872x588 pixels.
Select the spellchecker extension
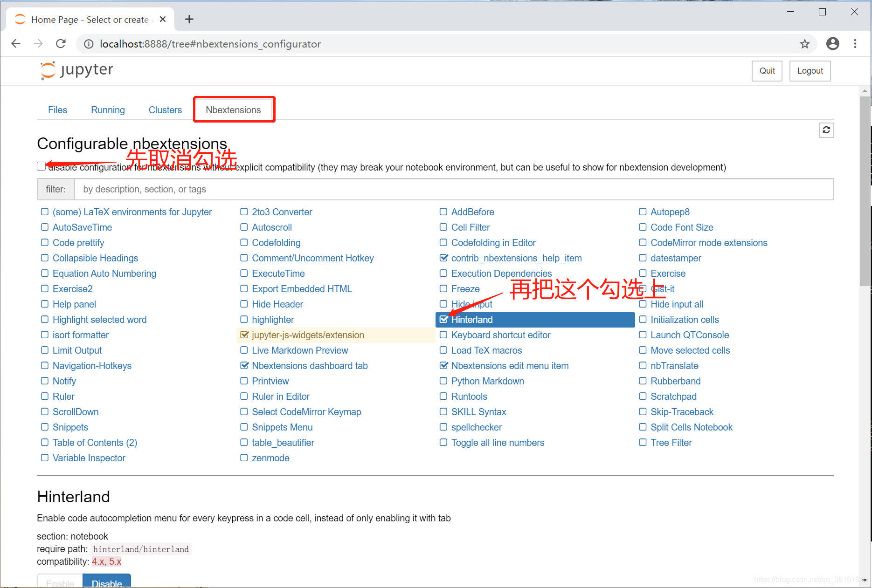pyautogui.click(x=477, y=427)
